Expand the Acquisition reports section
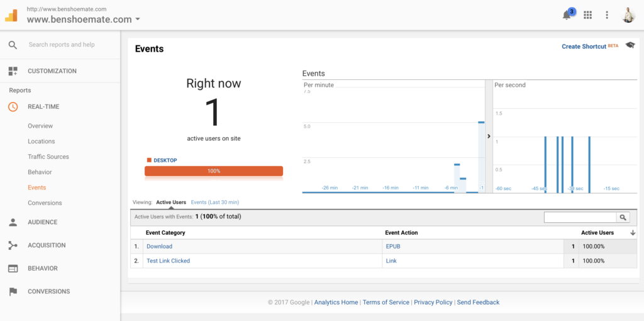This screenshot has height=321, width=644. click(47, 245)
